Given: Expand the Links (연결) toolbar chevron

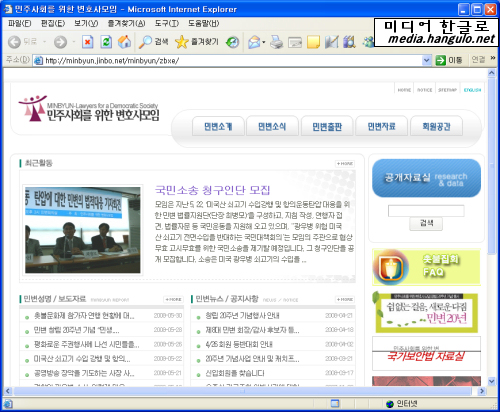Looking at the screenshot, I should pyautogui.click(x=493, y=58).
